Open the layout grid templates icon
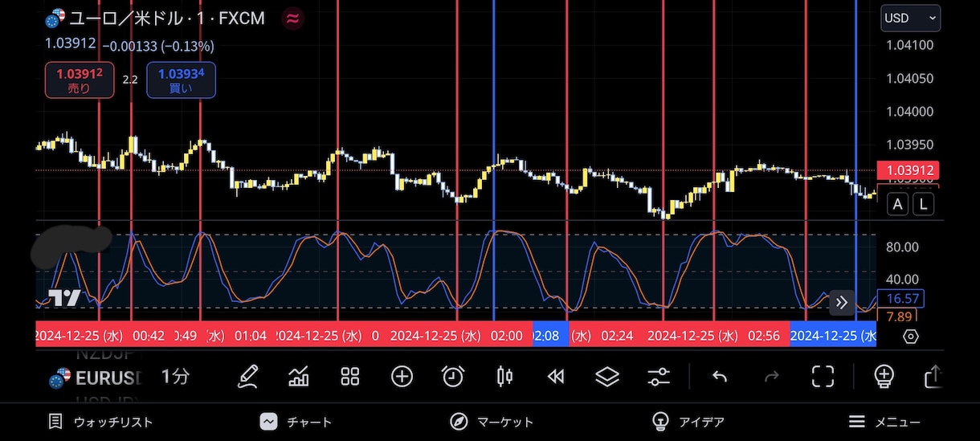The height and width of the screenshot is (441, 980). click(350, 376)
